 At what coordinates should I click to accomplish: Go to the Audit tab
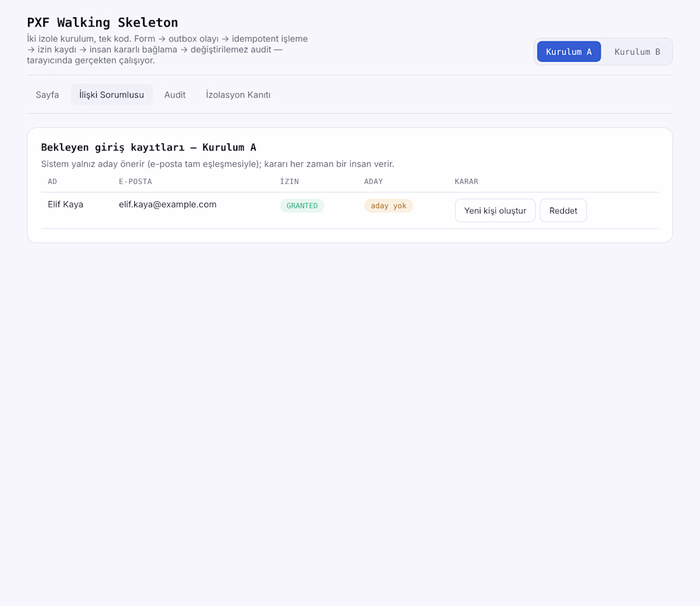[x=175, y=95]
